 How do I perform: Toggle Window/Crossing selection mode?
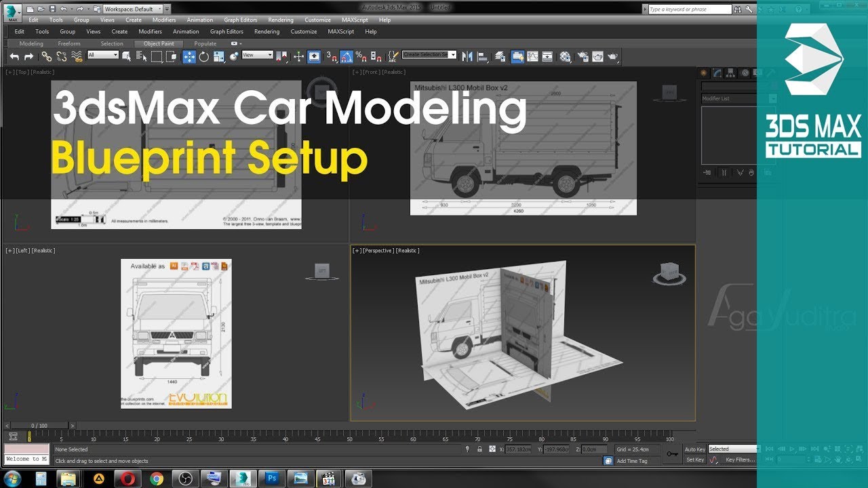(172, 57)
